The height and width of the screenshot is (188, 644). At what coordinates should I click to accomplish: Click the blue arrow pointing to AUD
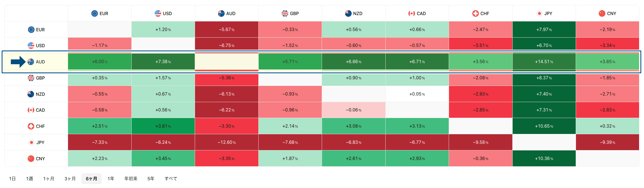tap(18, 62)
